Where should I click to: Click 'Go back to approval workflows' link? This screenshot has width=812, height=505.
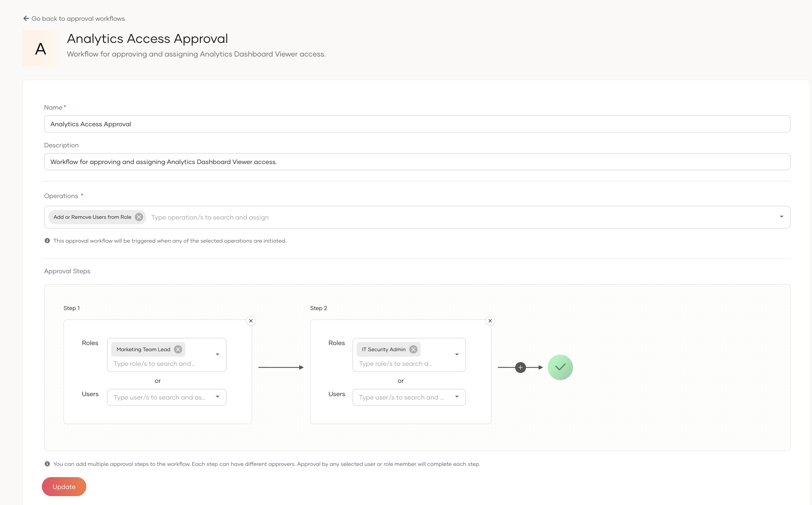78,18
